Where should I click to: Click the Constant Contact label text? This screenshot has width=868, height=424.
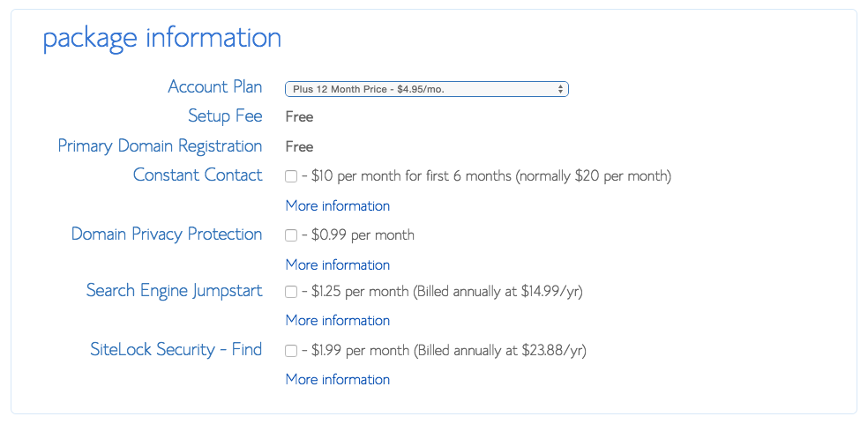[x=197, y=175]
